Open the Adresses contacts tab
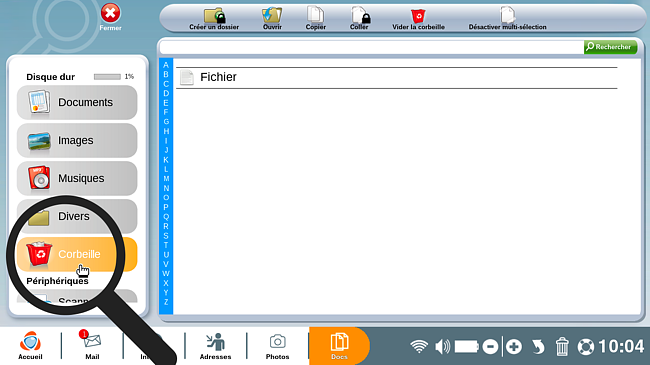 pos(216,346)
